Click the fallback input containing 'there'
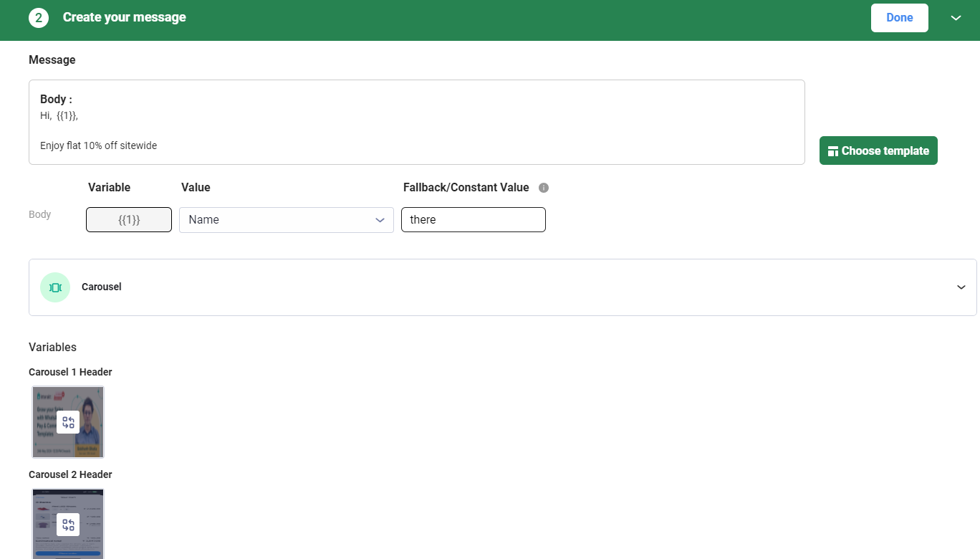This screenshot has height=559, width=980. point(473,219)
